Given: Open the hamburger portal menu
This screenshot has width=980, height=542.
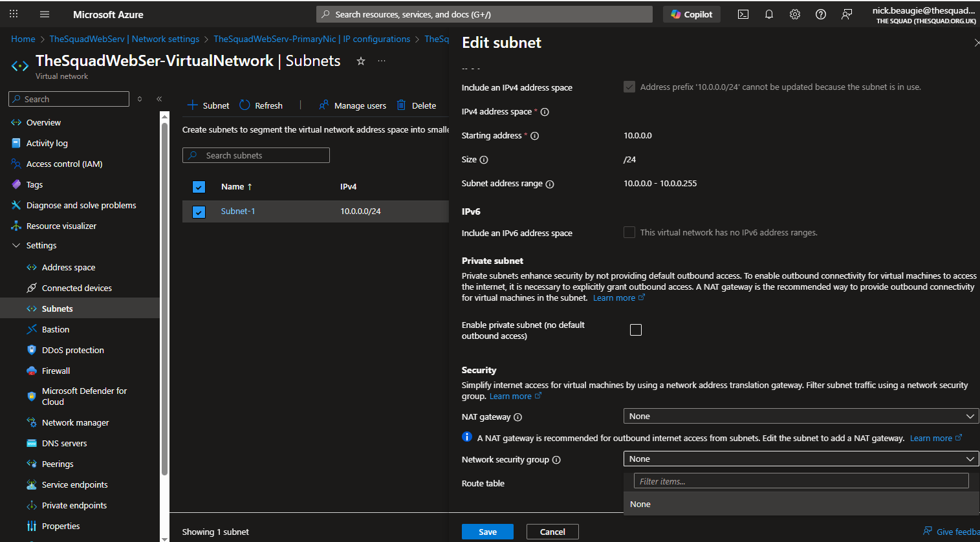Looking at the screenshot, I should click(45, 14).
